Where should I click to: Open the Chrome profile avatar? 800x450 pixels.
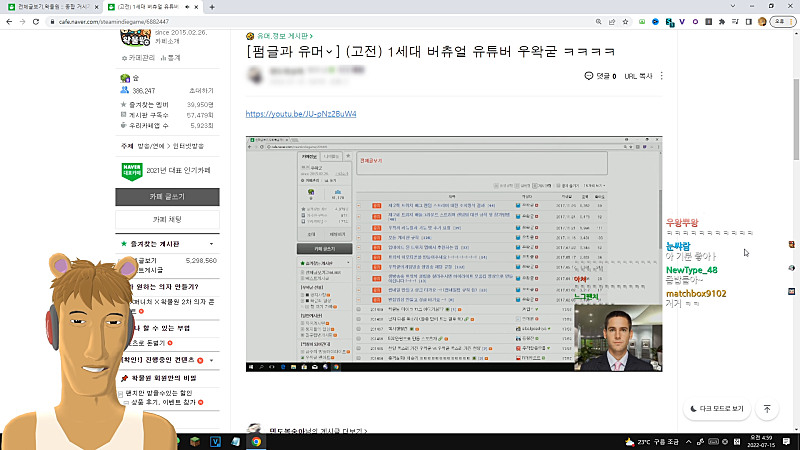762,22
